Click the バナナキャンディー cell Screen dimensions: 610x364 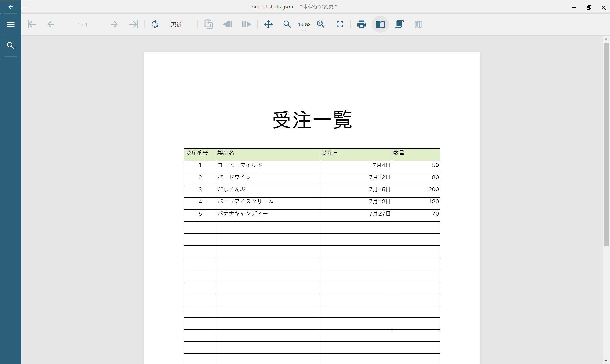[x=268, y=215]
